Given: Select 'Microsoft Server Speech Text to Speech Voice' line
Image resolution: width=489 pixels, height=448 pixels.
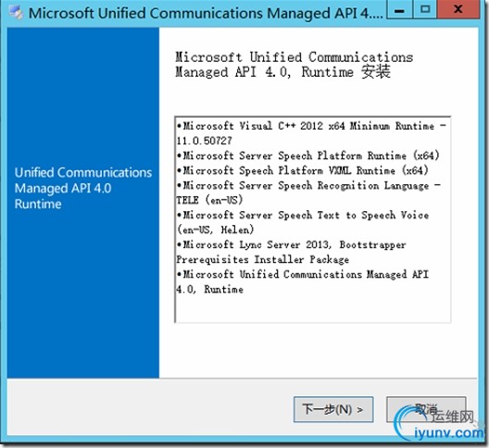Looking at the screenshot, I should tap(303, 215).
